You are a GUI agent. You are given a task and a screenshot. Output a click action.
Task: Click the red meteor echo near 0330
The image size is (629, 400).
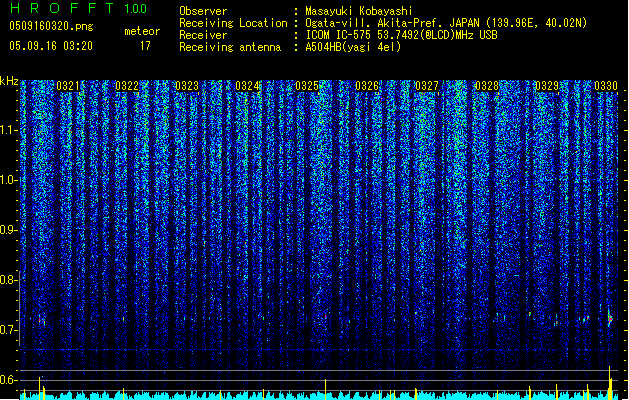click(610, 319)
